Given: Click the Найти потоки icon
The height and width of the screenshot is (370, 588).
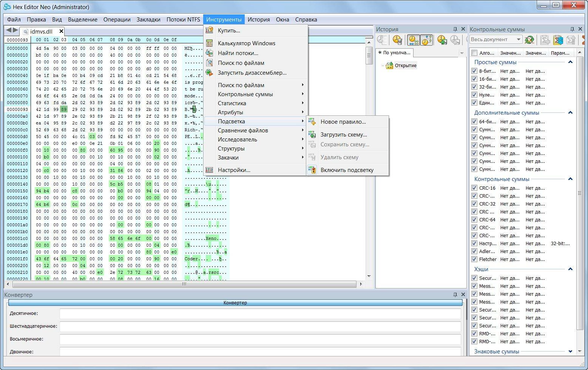Looking at the screenshot, I should (209, 53).
